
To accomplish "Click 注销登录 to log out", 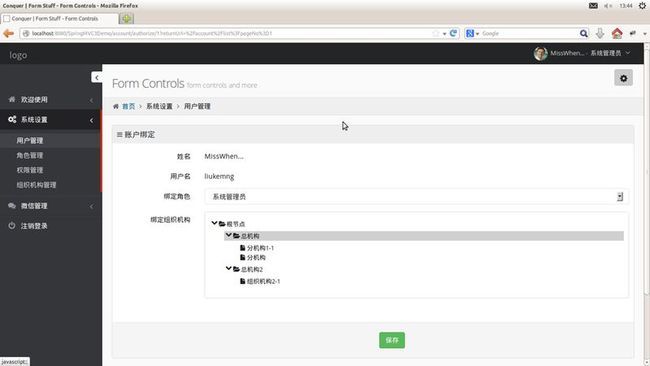I will (x=34, y=226).
